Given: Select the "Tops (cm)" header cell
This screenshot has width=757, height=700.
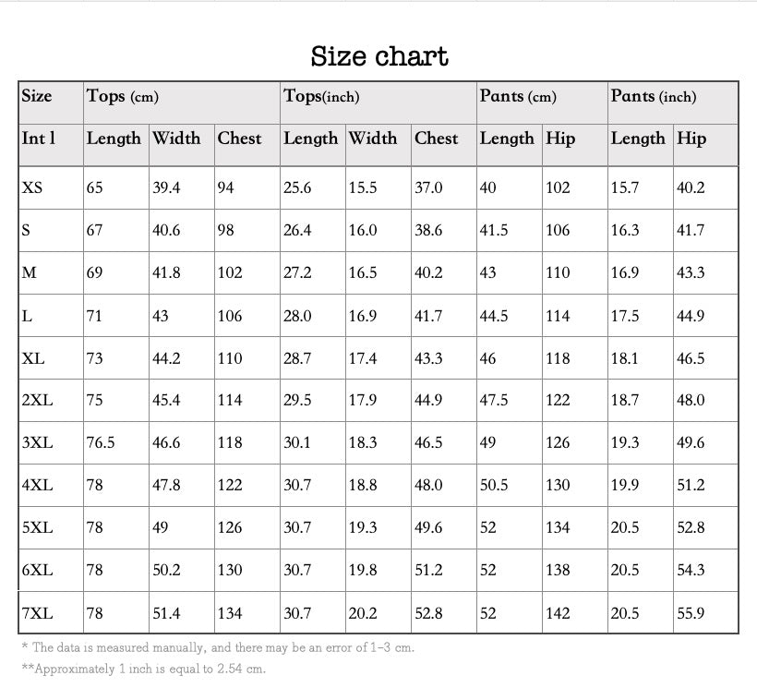Looking at the screenshot, I should coord(121,97).
